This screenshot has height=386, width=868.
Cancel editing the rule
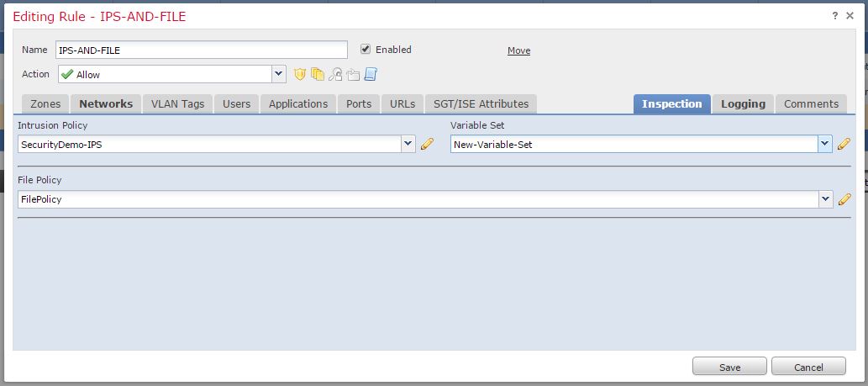click(808, 367)
